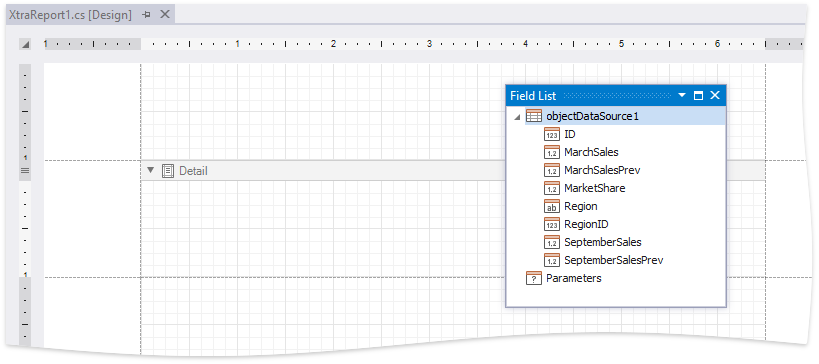Click the Detail band icon
Screen dimensions: 819x364
click(x=168, y=170)
